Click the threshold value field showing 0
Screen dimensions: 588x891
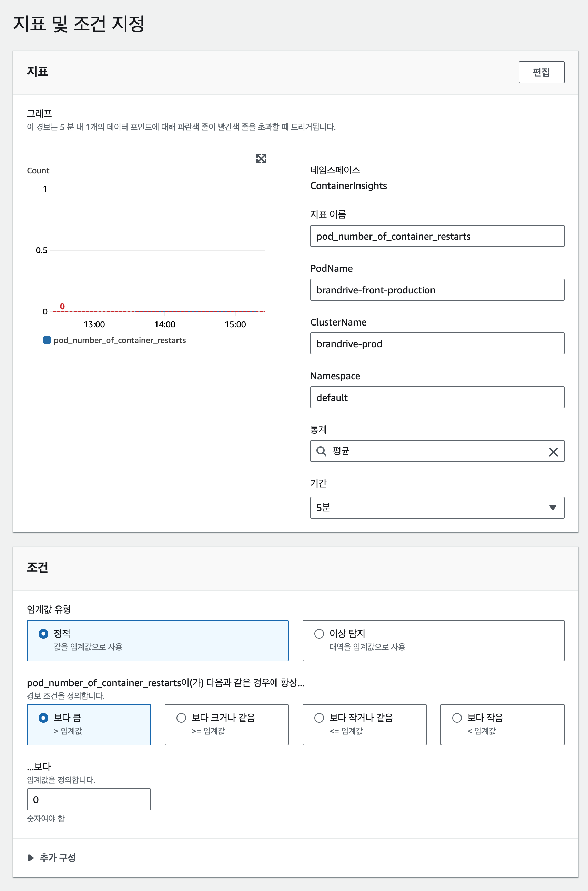(89, 799)
